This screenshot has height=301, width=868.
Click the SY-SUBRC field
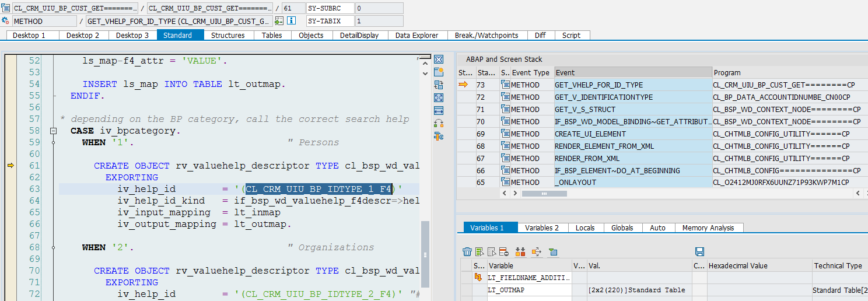330,8
